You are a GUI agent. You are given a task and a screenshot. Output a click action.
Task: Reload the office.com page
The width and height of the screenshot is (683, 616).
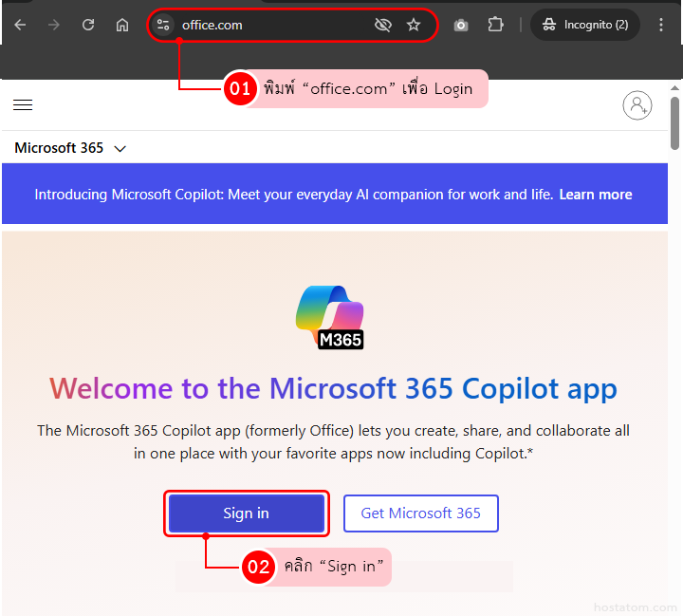click(88, 26)
